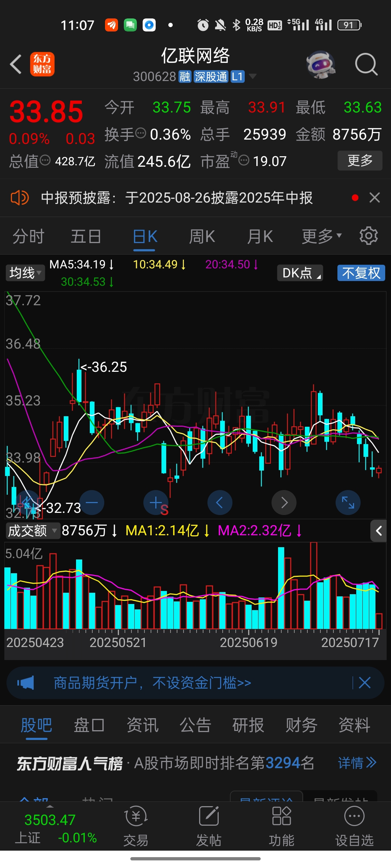Tap the L1 level badge

click(x=237, y=77)
